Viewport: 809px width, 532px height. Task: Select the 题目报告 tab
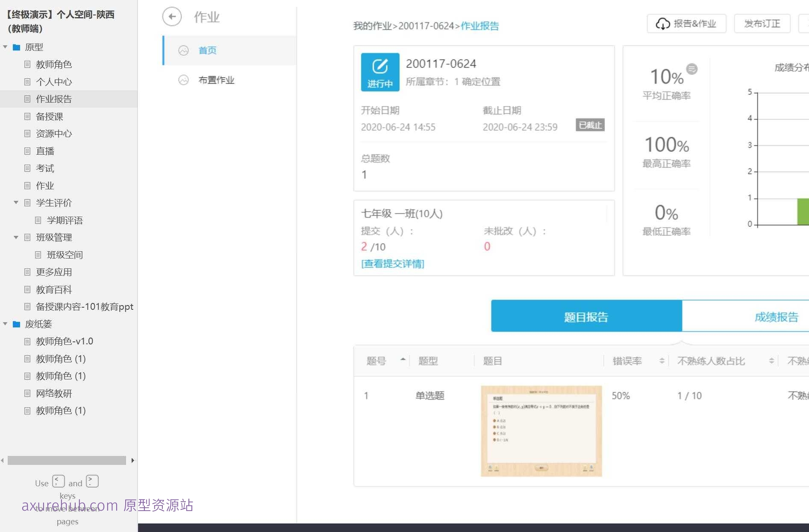(586, 317)
